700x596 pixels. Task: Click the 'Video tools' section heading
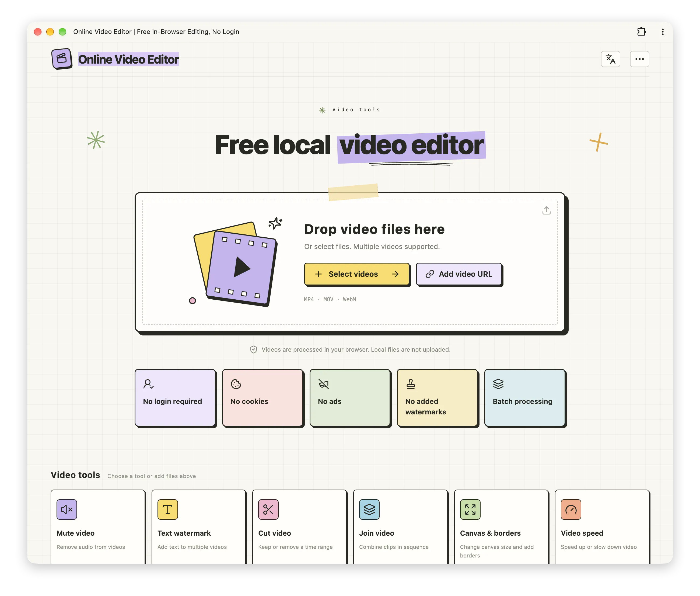click(x=75, y=475)
